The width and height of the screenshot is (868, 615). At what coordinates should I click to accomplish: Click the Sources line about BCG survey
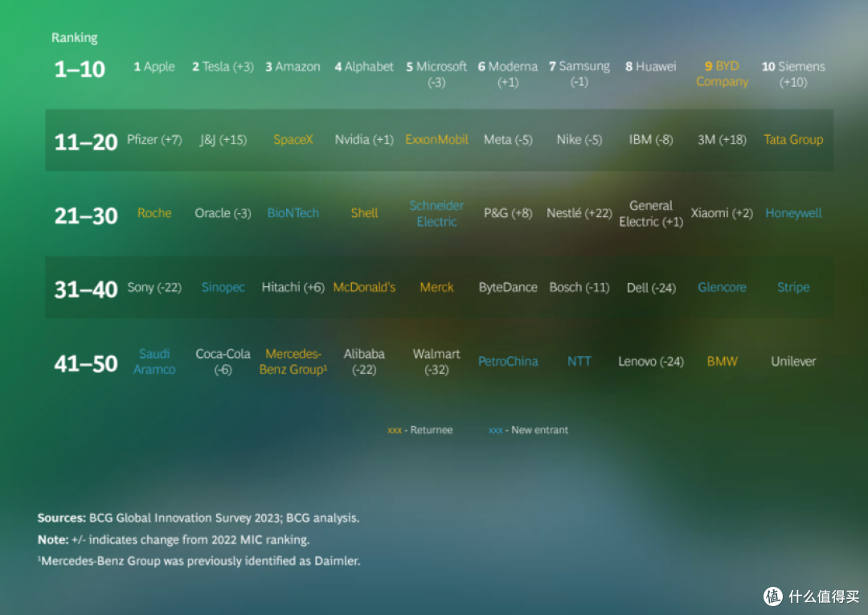199,519
